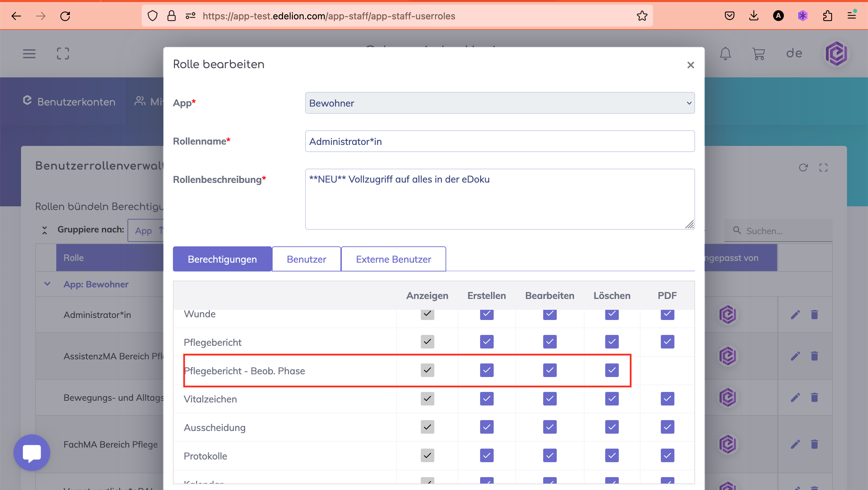Open the App dropdown showing Bewohner
This screenshot has width=868, height=490.
[x=500, y=103]
